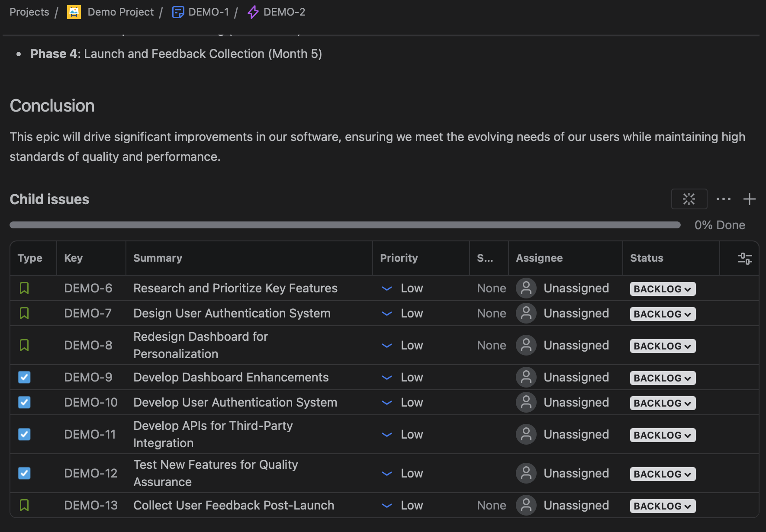Click the assignee avatar for DEMO-7
Screen dimensions: 766x532
click(x=526, y=313)
